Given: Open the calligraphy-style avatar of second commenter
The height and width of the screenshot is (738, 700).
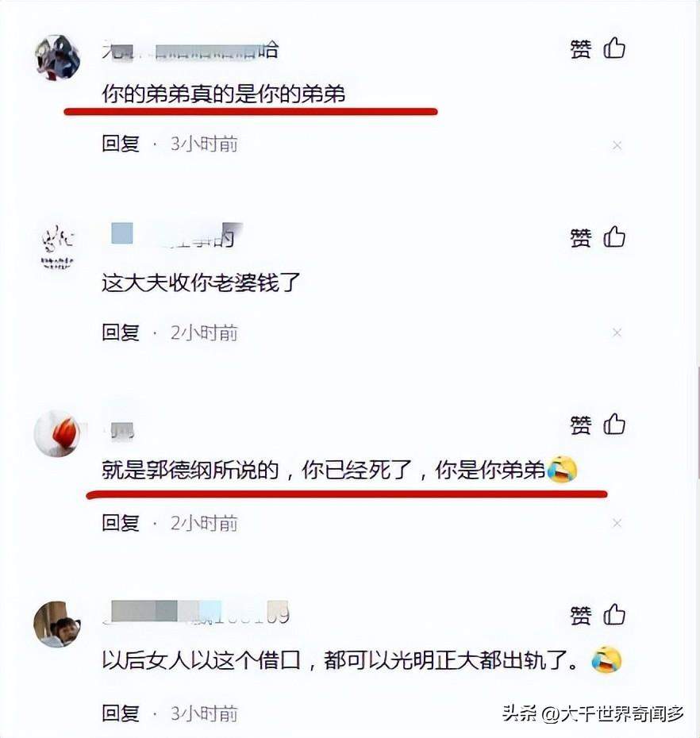Looking at the screenshot, I should [58, 246].
